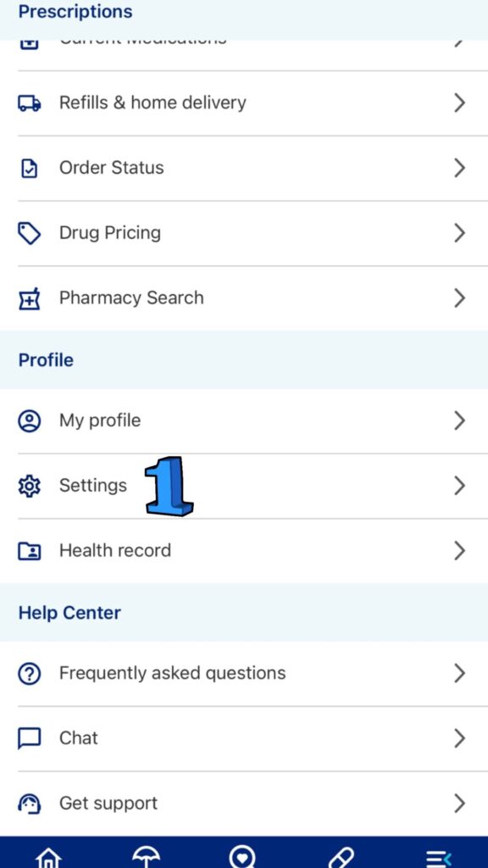Open Refills & home delivery
The width and height of the screenshot is (488, 868).
coord(152,103)
